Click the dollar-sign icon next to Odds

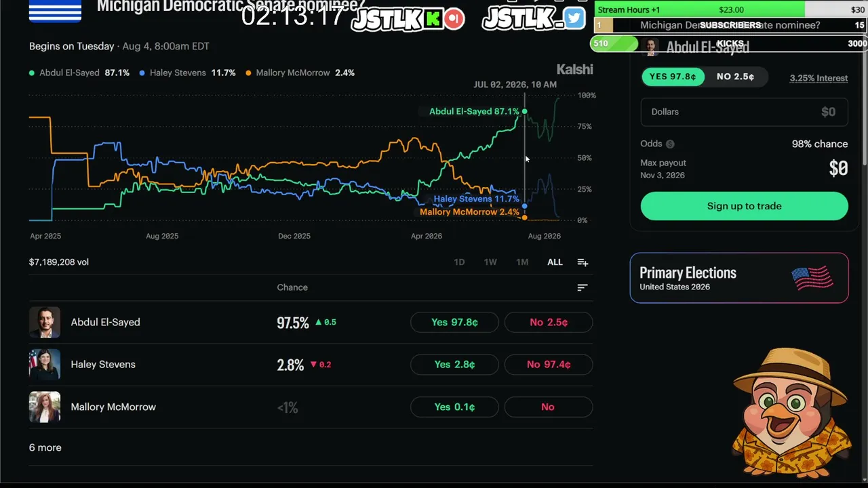[x=670, y=144]
